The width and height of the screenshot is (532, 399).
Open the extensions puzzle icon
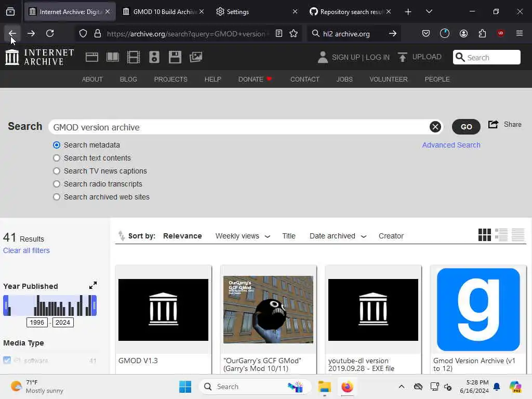482,33
